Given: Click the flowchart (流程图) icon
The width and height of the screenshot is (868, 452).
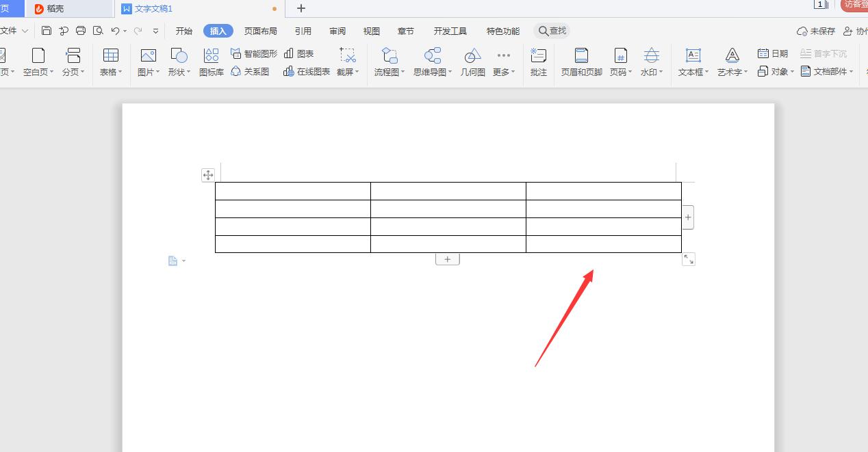Looking at the screenshot, I should coord(390,56).
